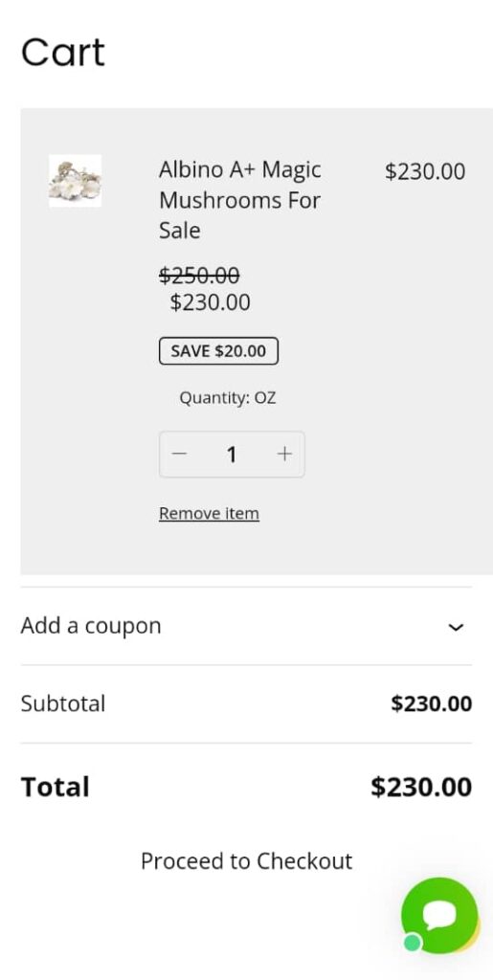Proceed to Checkout
The image size is (493, 980).
246,861
